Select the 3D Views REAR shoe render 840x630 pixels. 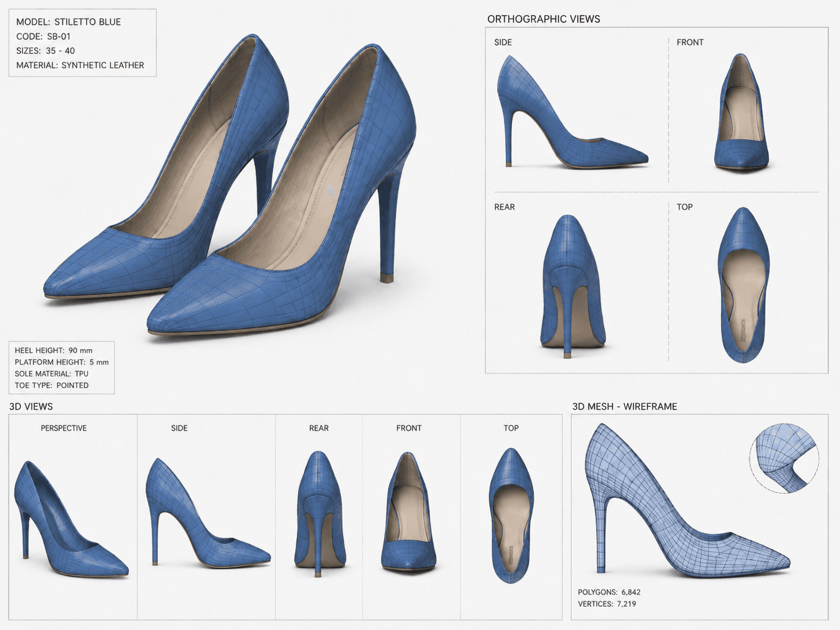320,514
